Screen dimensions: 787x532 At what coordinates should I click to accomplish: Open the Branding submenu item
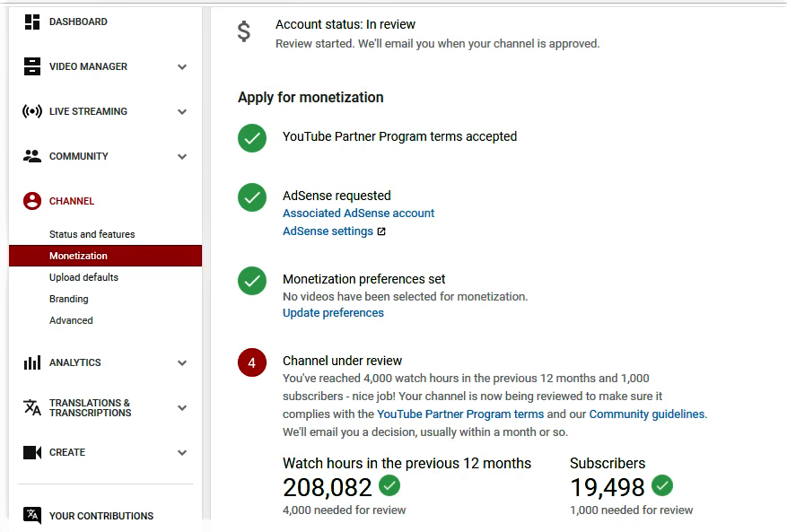pos(69,299)
